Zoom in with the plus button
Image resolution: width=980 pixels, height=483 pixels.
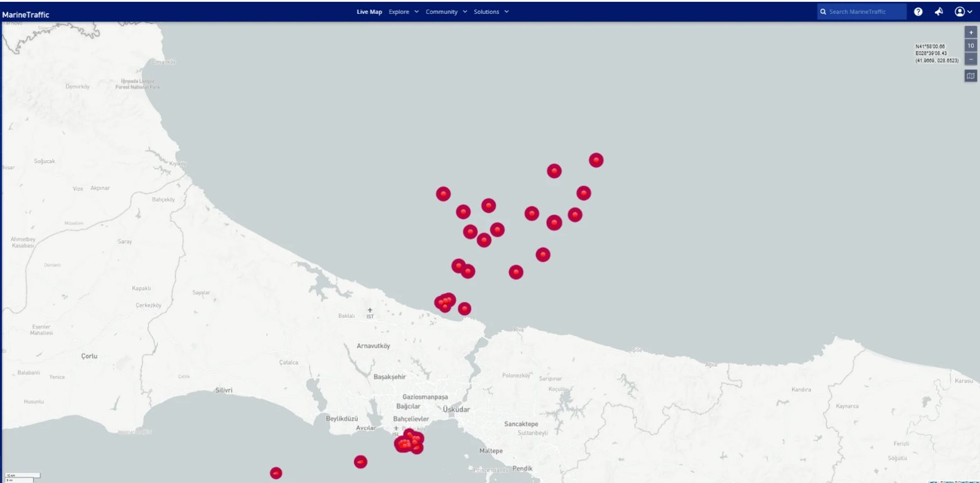pos(971,33)
